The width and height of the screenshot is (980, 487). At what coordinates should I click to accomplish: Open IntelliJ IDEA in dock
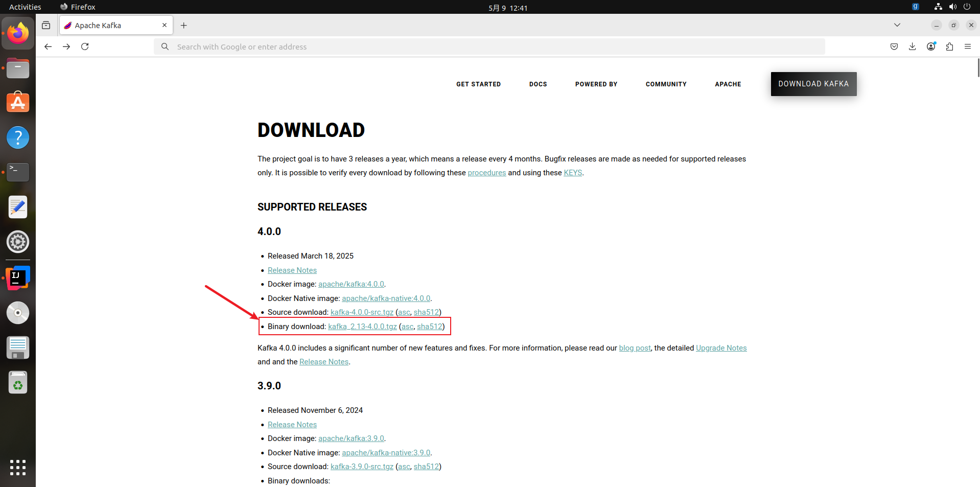click(18, 278)
